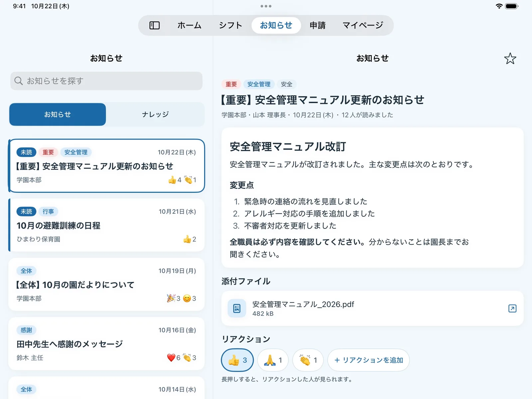Toggle the thumbs-up reaction with 3
This screenshot has height=399, width=532.
[x=237, y=360]
